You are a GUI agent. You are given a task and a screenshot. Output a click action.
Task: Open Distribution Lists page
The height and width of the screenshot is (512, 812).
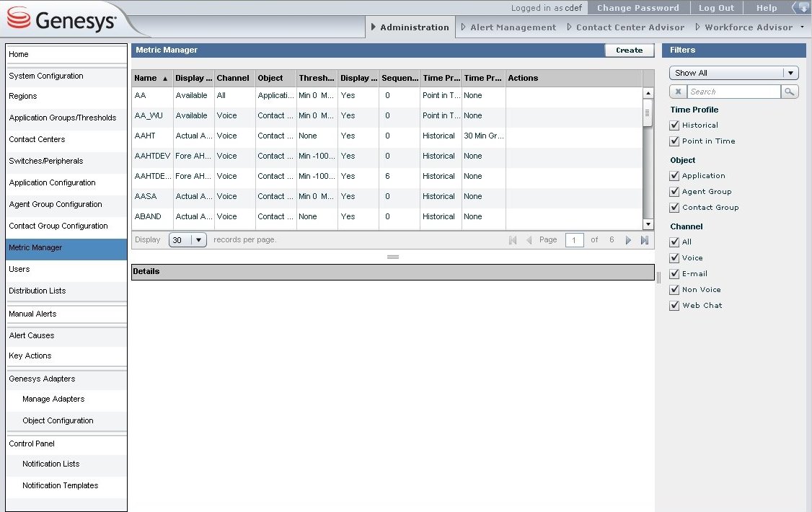click(66, 291)
